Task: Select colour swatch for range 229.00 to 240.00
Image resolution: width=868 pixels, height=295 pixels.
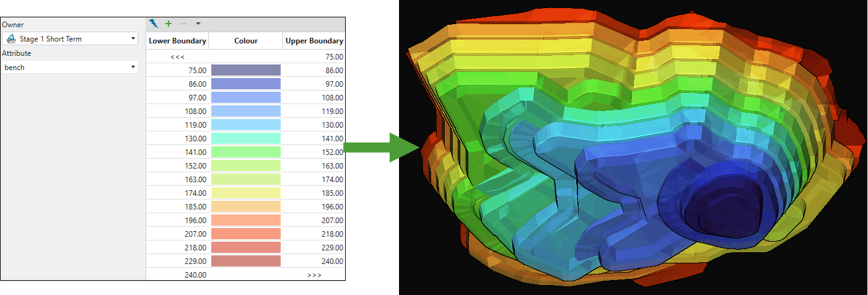Action: point(246,261)
